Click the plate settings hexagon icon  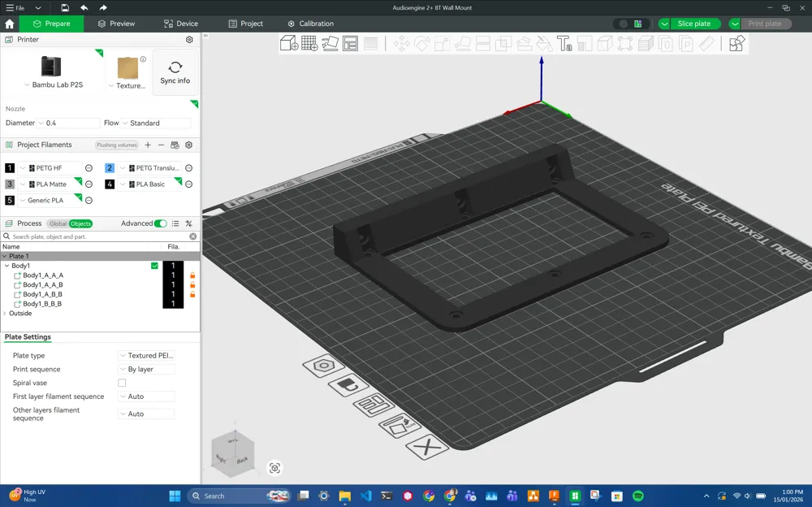324,366
